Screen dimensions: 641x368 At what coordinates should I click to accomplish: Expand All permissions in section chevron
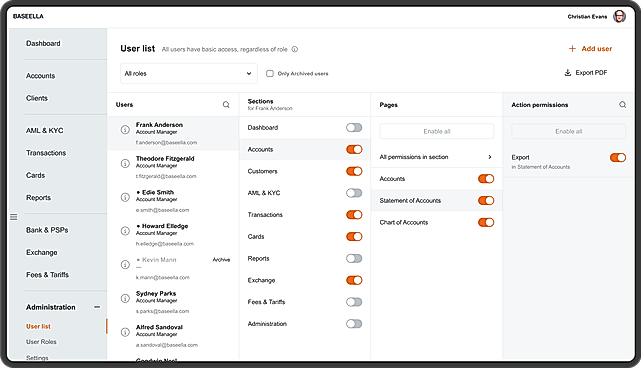(490, 157)
